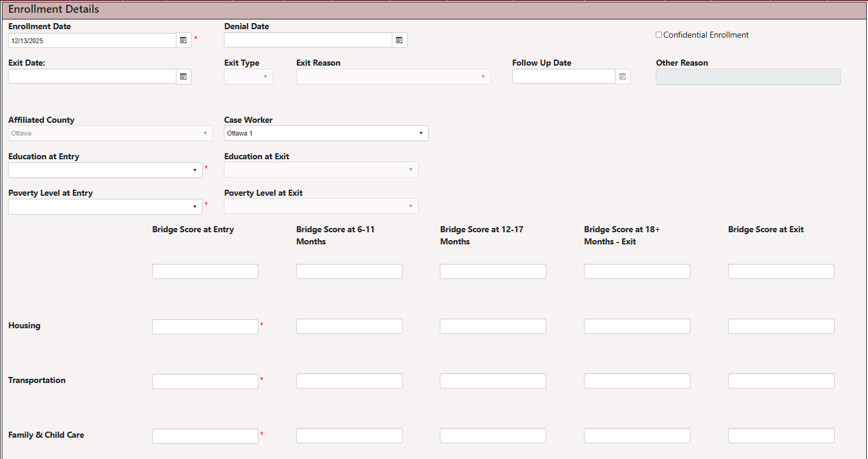Open the Follow Up Date calendar picker
This screenshot has height=459, width=868.
click(x=622, y=76)
